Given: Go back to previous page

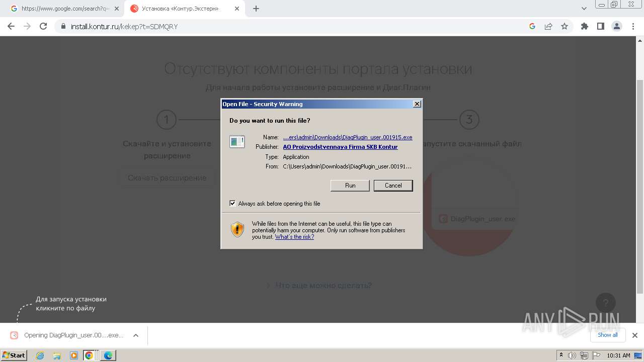Looking at the screenshot, I should [x=11, y=26].
